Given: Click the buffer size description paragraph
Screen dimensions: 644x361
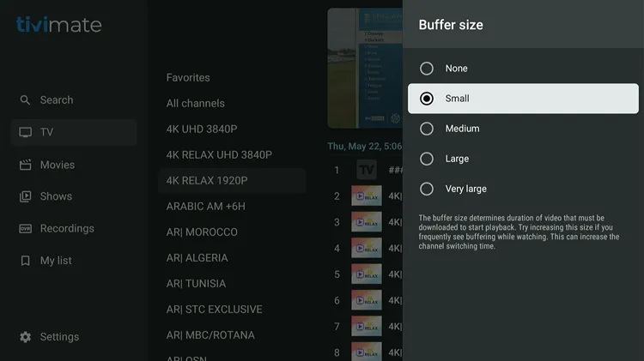Looking at the screenshot, I should 519,232.
